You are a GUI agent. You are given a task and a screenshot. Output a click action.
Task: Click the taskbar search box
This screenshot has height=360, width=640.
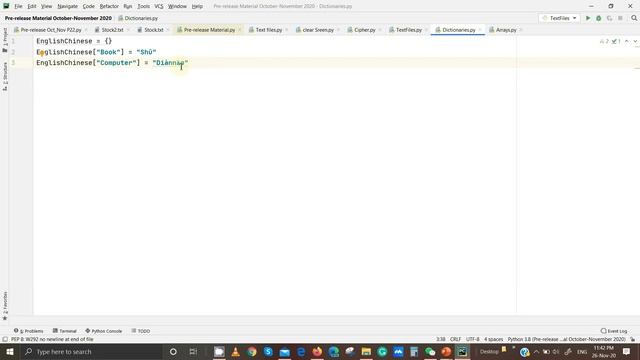(91, 352)
